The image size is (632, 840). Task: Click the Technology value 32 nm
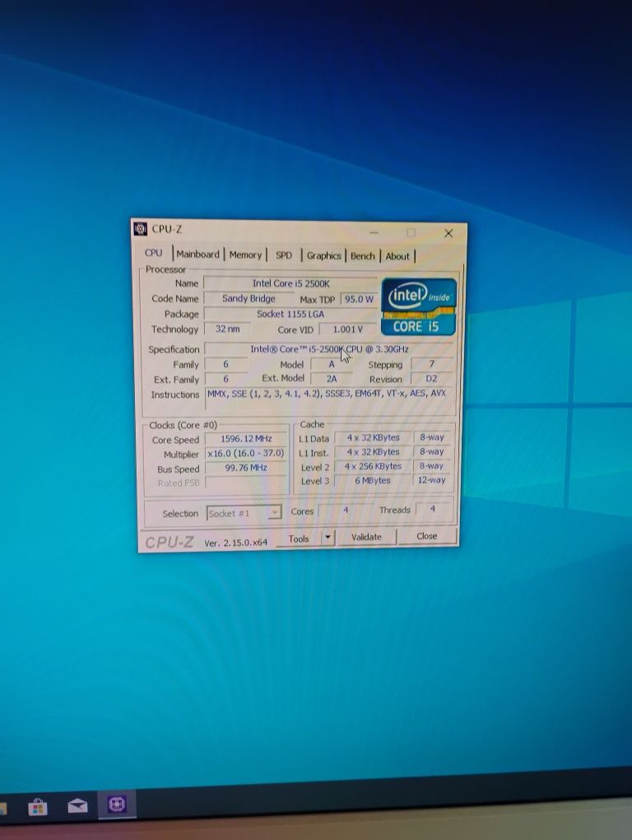227,329
